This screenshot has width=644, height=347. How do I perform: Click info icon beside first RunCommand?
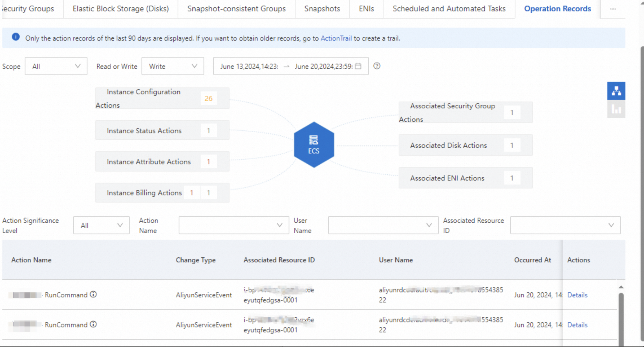[x=93, y=295]
